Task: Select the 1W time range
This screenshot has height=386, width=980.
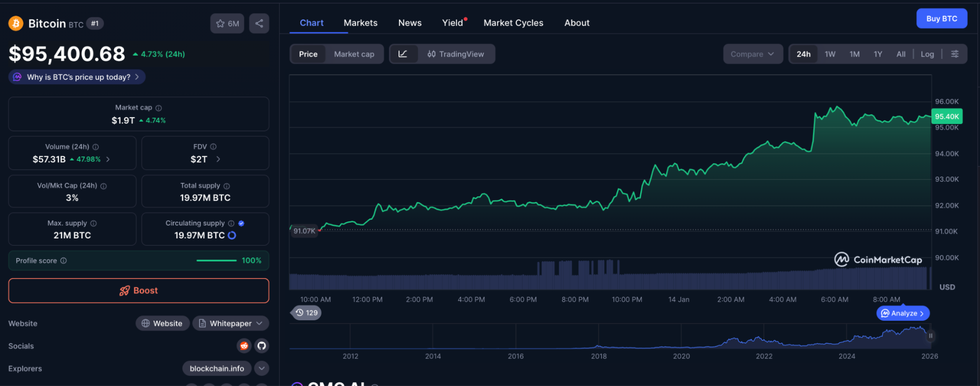Action: click(x=829, y=54)
